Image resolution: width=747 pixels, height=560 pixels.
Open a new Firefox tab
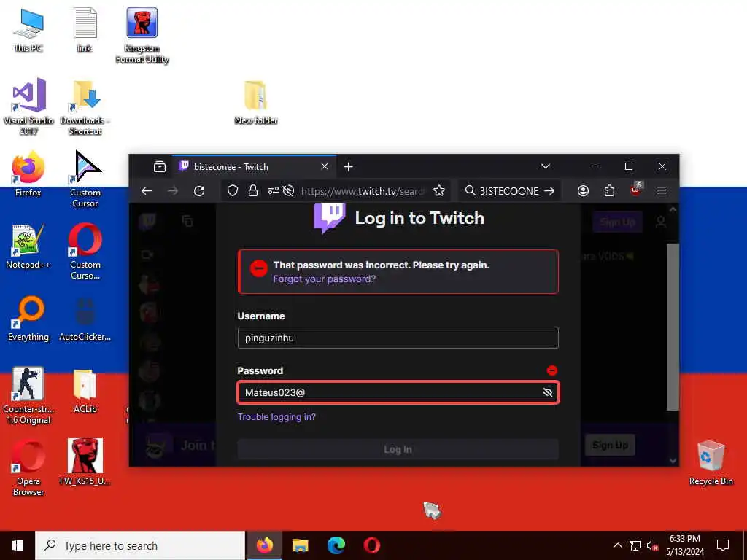pyautogui.click(x=348, y=167)
